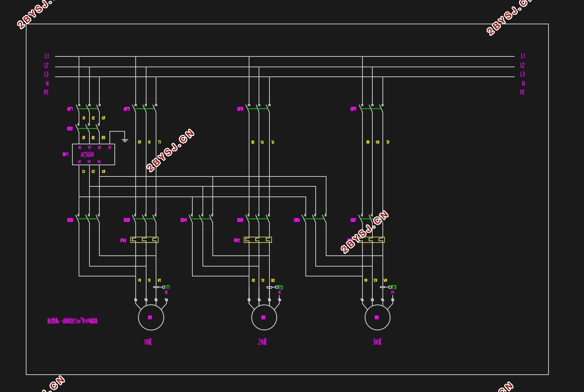The image size is (584, 392).
Task: Click the "3#泵" pump caption
Action: click(x=377, y=342)
